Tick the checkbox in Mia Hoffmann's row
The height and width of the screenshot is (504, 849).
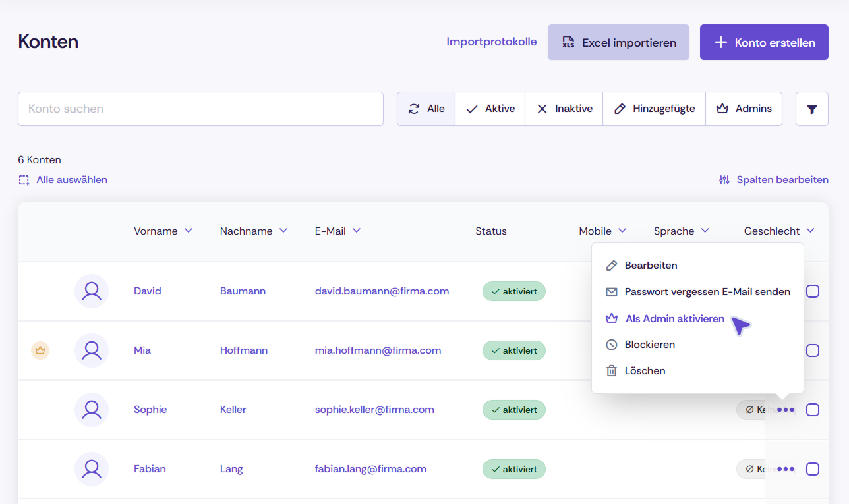(813, 350)
